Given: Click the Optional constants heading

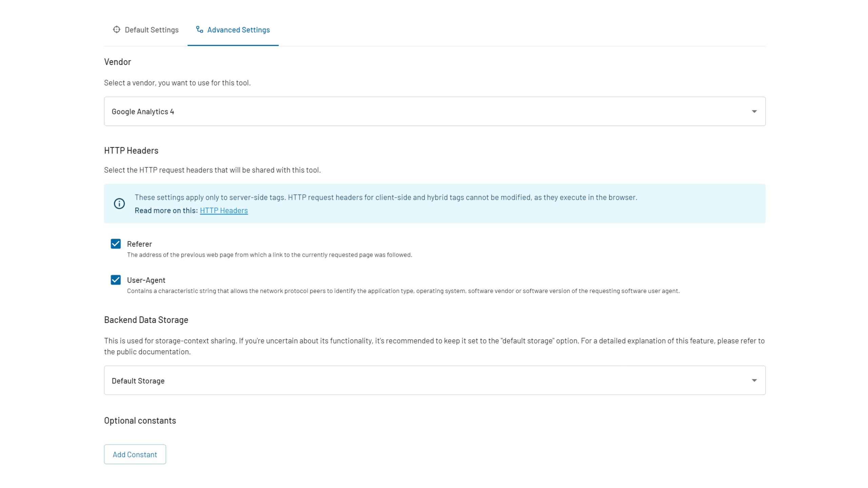Looking at the screenshot, I should 140,420.
